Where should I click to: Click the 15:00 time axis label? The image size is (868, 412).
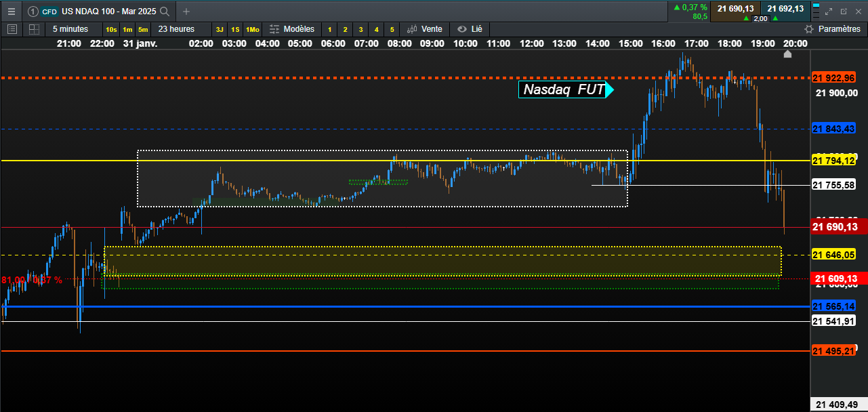click(631, 43)
